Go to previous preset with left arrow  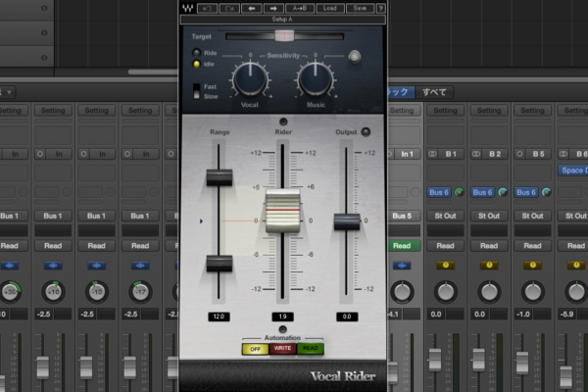[251, 8]
